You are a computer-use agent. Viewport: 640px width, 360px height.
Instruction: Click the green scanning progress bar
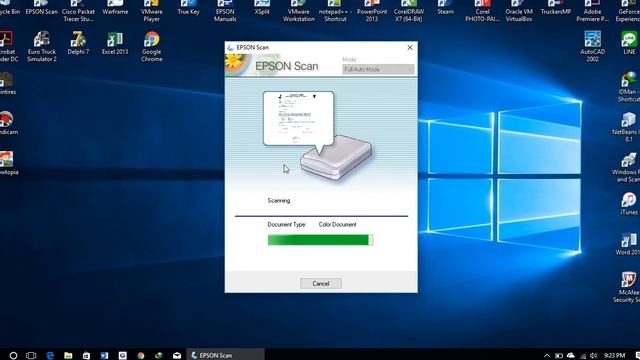[320, 240]
